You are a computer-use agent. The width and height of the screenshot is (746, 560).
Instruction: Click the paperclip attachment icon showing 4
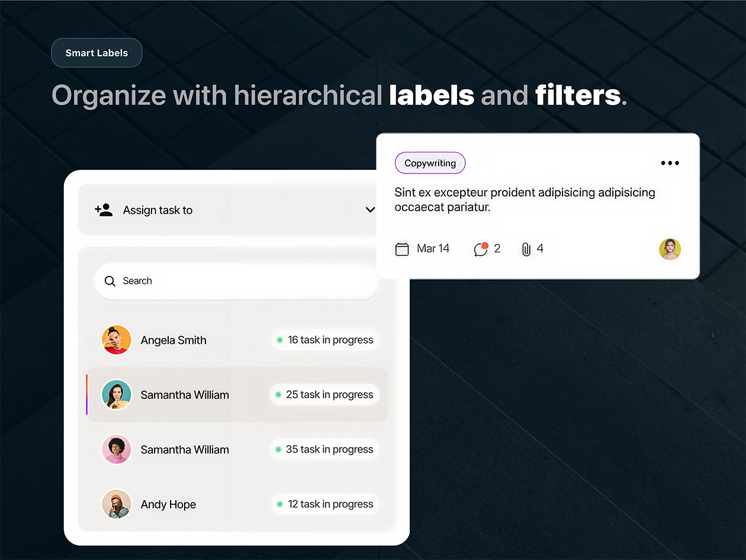point(527,249)
